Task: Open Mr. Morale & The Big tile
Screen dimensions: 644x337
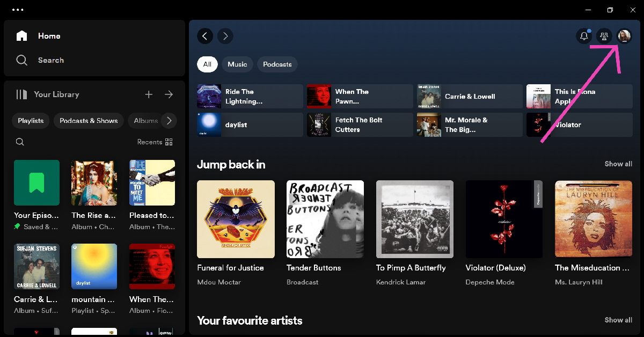Action: pyautogui.click(x=470, y=124)
